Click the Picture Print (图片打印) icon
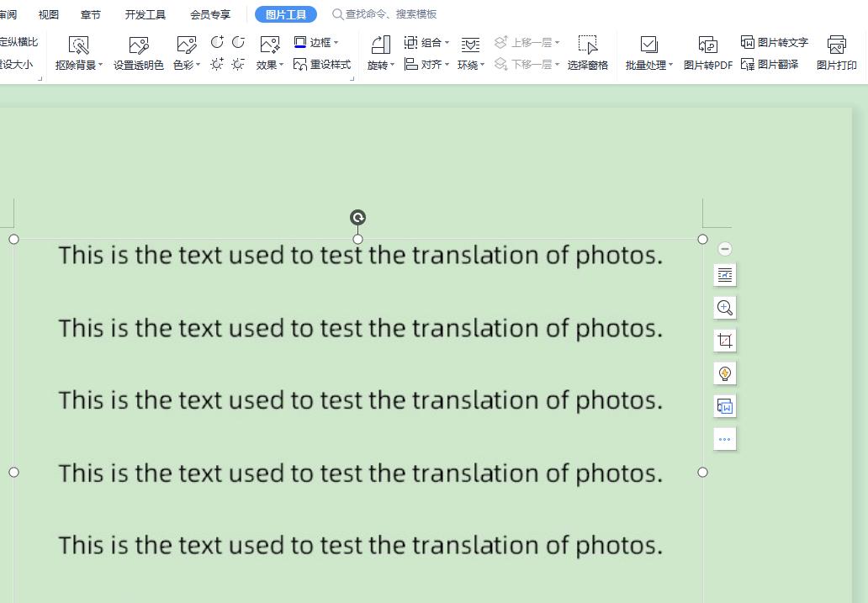 coord(836,53)
